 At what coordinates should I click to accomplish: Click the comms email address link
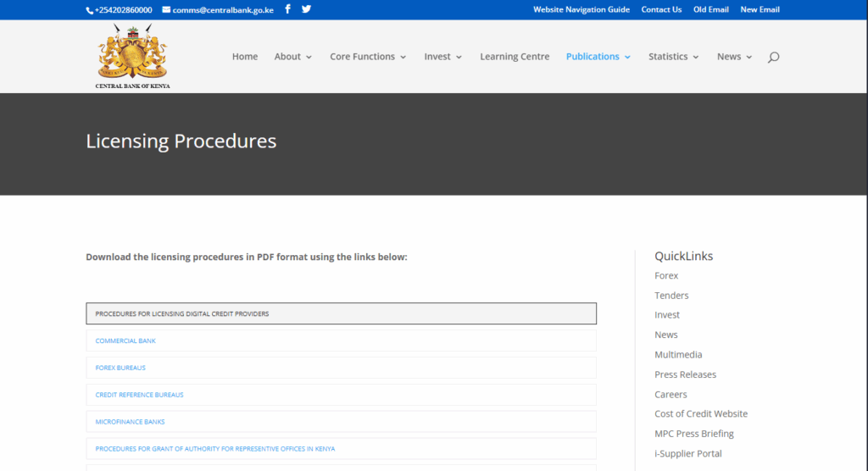[223, 10]
